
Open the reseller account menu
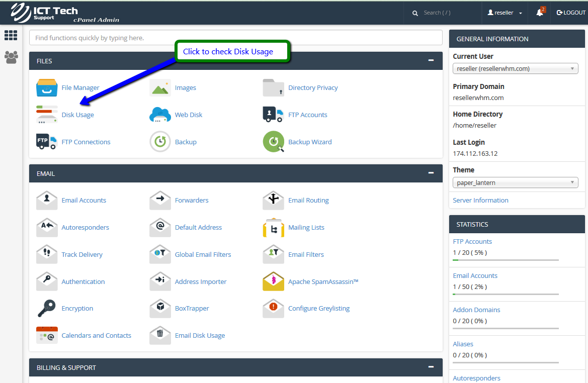[505, 13]
